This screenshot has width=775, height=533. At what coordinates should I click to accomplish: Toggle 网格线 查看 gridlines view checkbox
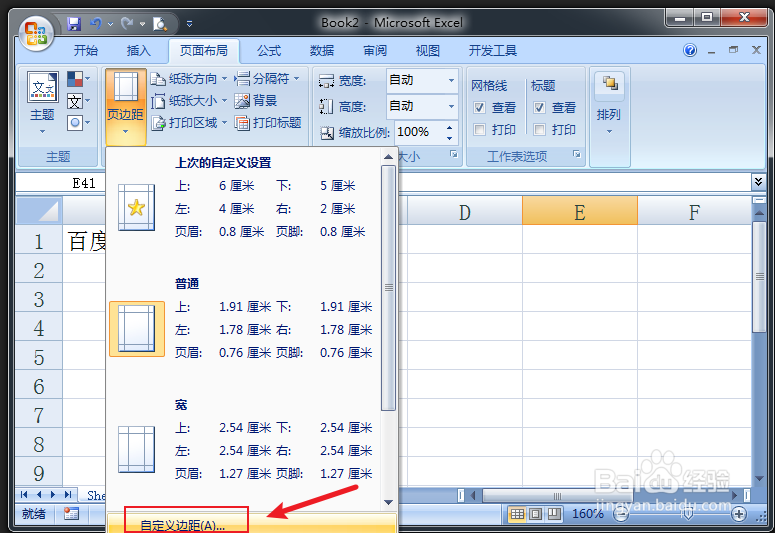point(479,107)
